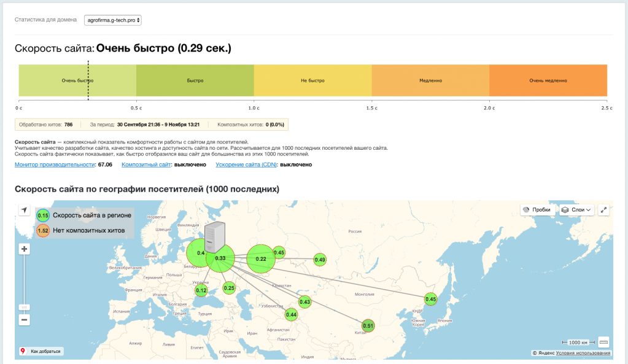
Task: Click the map zoom slider handle
Action: click(x=25, y=306)
